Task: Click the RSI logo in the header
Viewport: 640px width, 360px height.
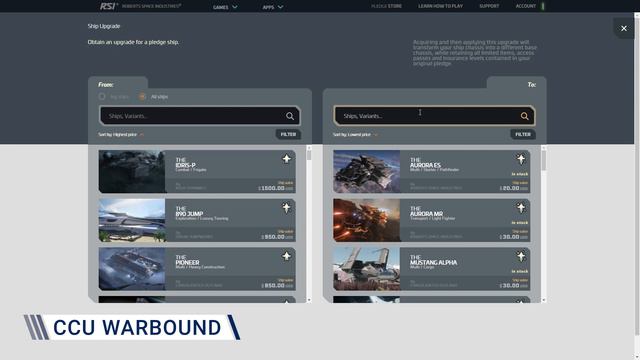Action: click(x=109, y=6)
